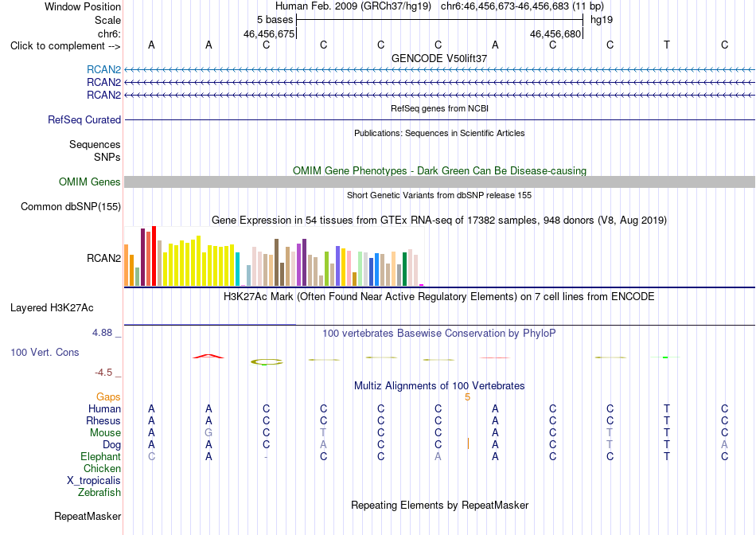Click 'Click to complement -->' label
This screenshot has width=756, height=535.
point(65,46)
